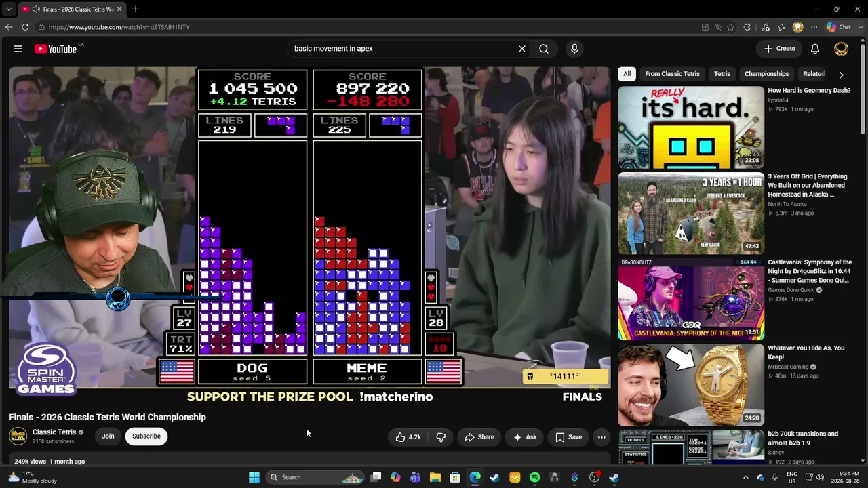This screenshot has width=868, height=488.
Task: Open the Classic Tetris channel avatar
Action: click(18, 436)
